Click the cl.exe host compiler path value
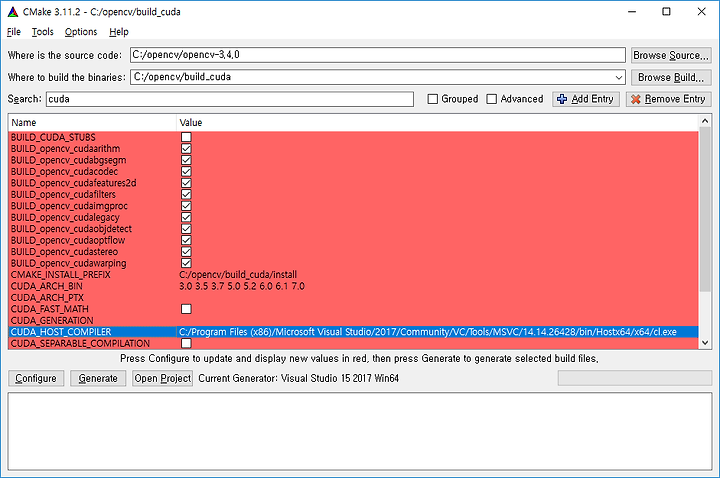 click(428, 332)
